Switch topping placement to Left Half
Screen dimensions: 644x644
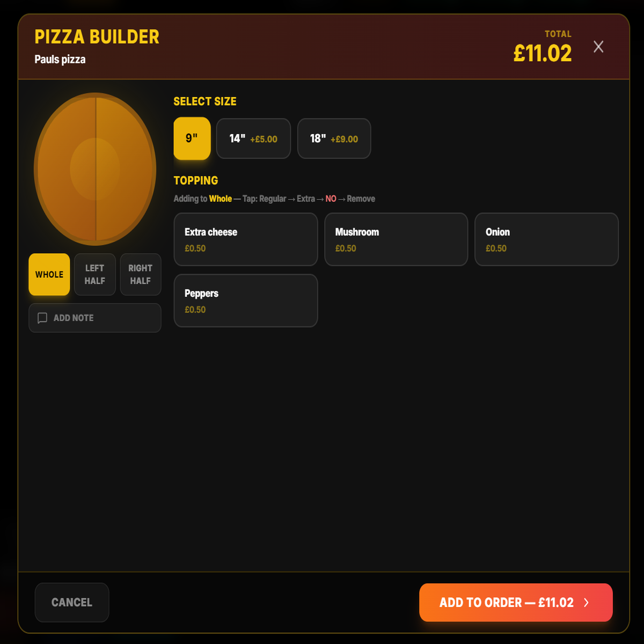tap(94, 274)
